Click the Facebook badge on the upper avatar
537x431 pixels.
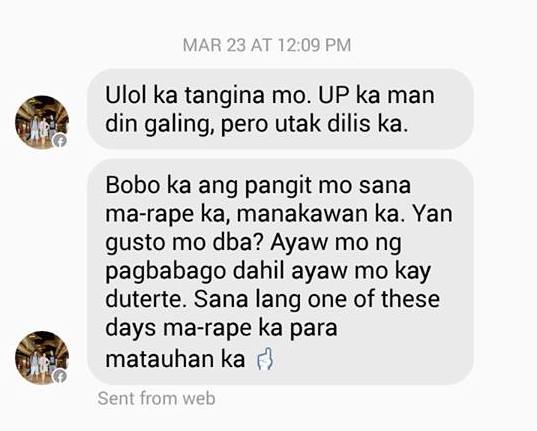[x=60, y=140]
